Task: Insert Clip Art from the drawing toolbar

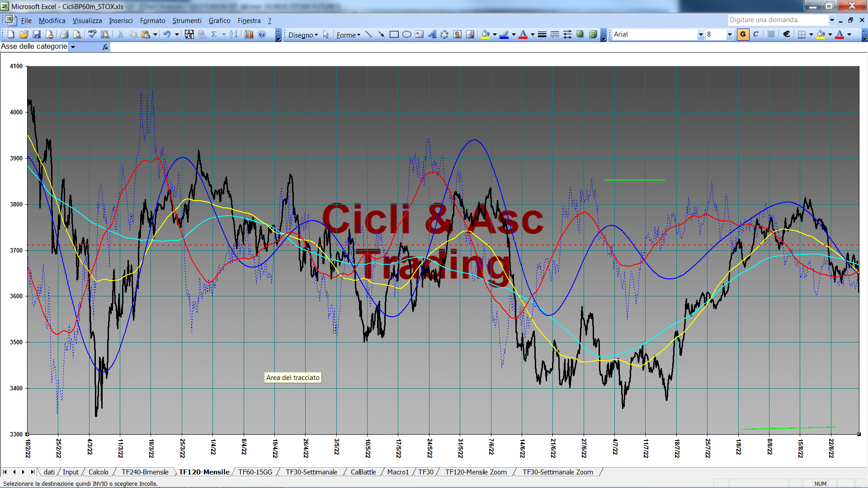Action: (x=457, y=34)
